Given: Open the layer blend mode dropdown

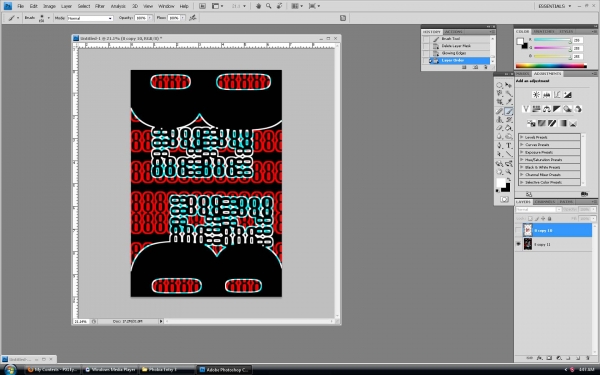Looking at the screenshot, I should coord(538,209).
